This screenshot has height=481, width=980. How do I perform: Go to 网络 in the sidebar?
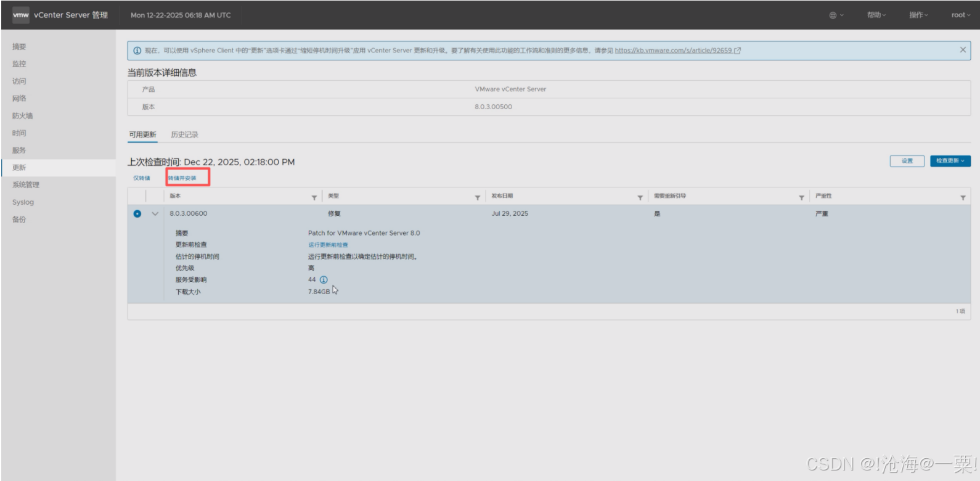coord(19,98)
